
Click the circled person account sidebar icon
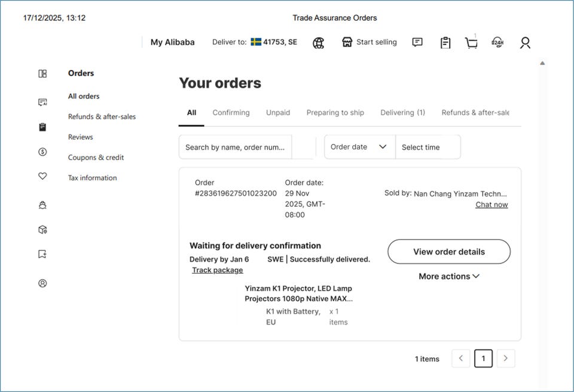click(42, 283)
